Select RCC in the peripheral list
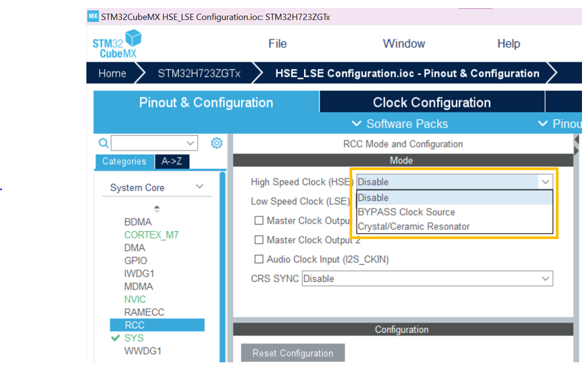This screenshot has width=588, height=369. pyautogui.click(x=157, y=325)
